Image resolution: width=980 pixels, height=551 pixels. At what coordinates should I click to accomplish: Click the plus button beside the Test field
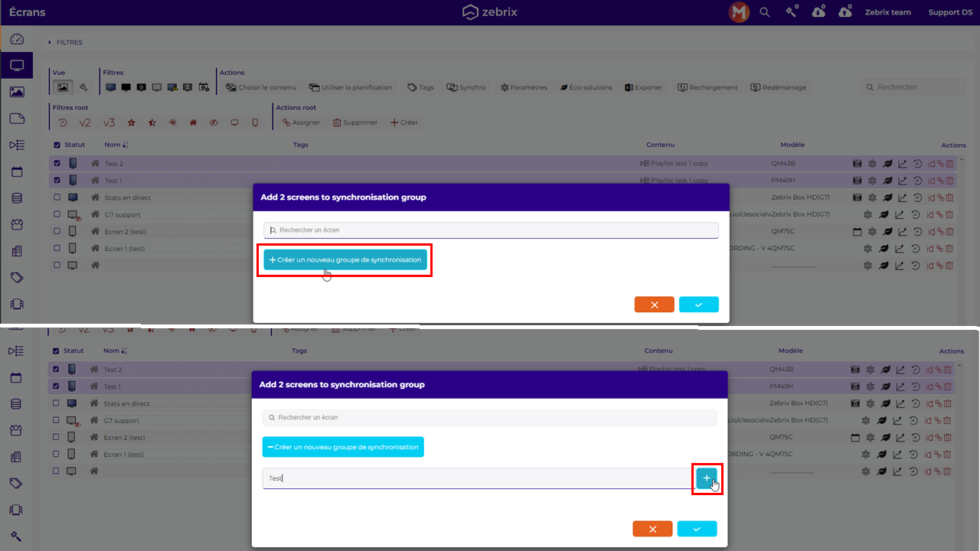[x=706, y=478]
